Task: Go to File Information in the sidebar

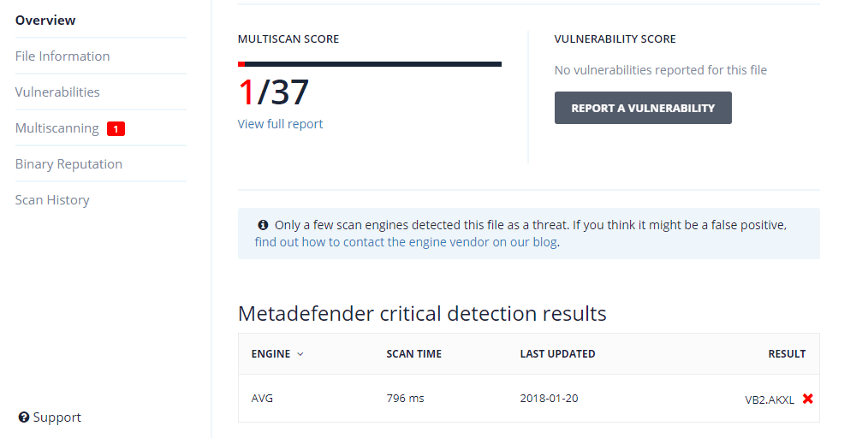Action: click(x=62, y=56)
